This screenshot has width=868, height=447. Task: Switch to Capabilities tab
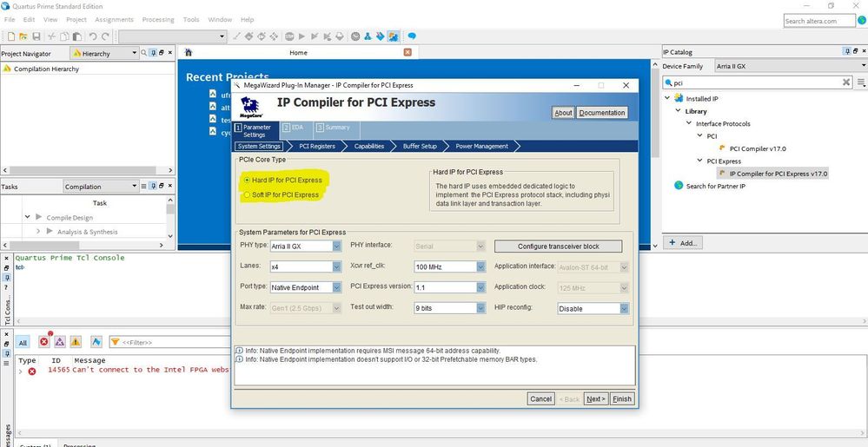tap(369, 146)
